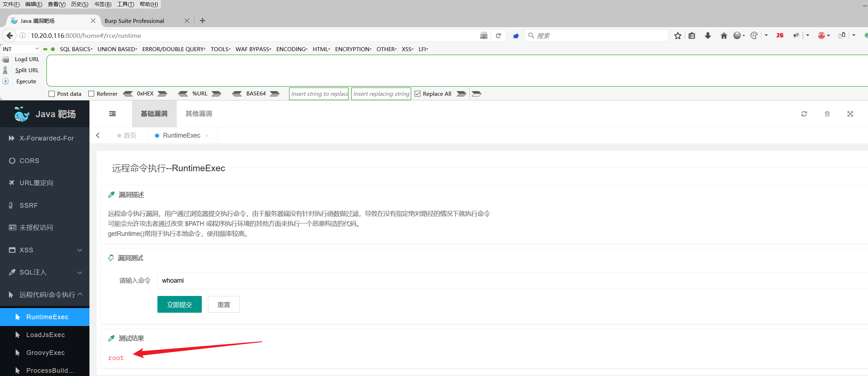
Task: Click the arrow left of %URL
Action: point(183,94)
